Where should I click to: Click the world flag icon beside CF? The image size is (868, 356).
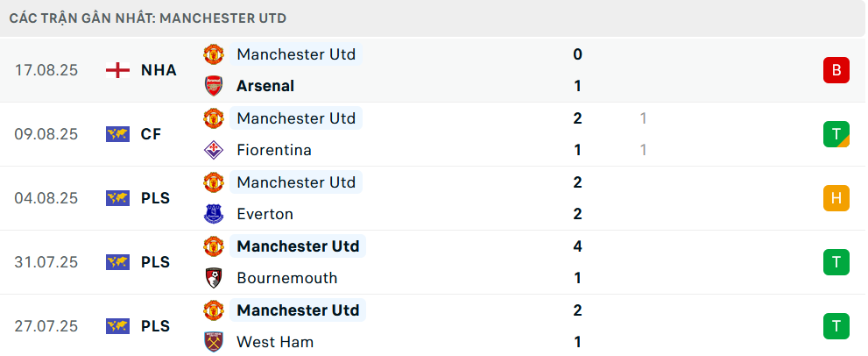tap(117, 134)
